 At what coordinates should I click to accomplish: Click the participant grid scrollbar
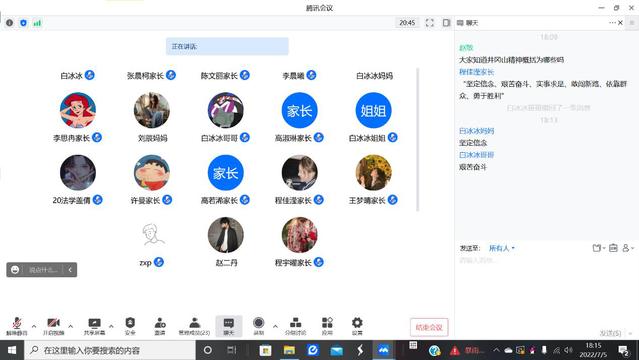(418, 139)
